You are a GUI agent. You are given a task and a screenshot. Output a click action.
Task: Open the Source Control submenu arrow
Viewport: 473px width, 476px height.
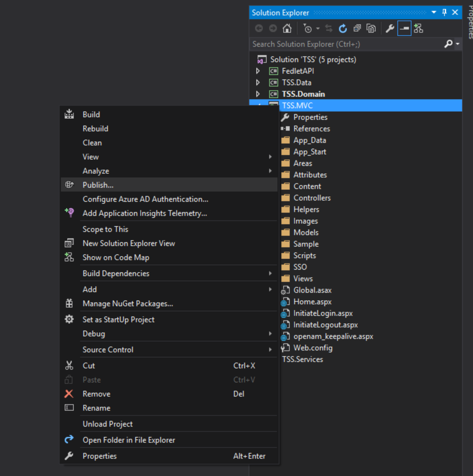pyautogui.click(x=270, y=349)
